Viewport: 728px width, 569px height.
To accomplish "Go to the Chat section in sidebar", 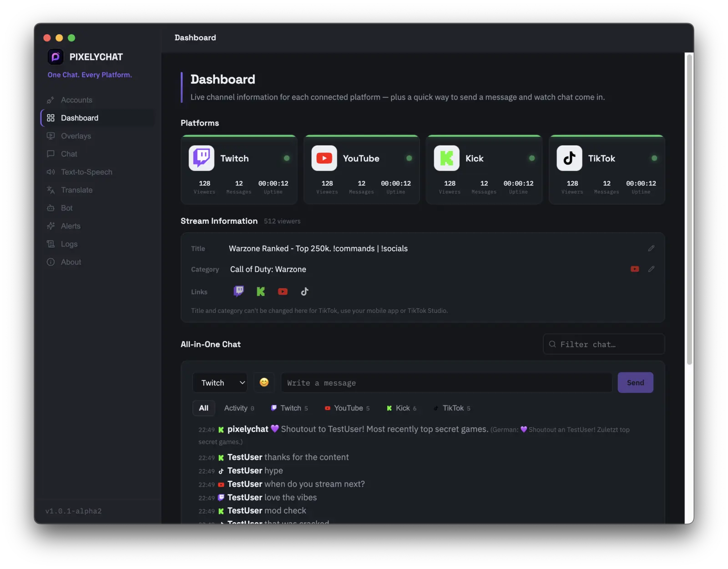I will pos(97,154).
